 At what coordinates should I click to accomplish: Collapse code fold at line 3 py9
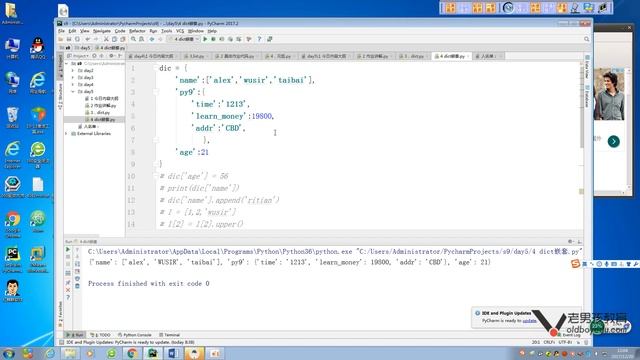156,92
